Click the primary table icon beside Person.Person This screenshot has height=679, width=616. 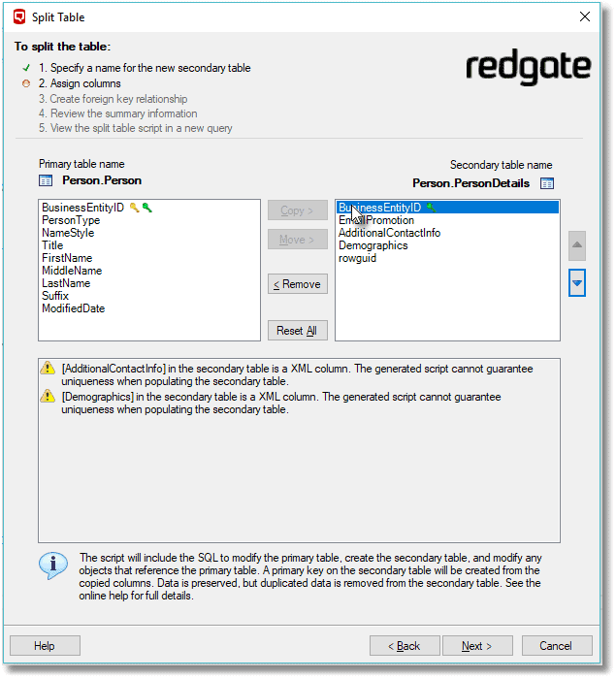click(x=46, y=180)
